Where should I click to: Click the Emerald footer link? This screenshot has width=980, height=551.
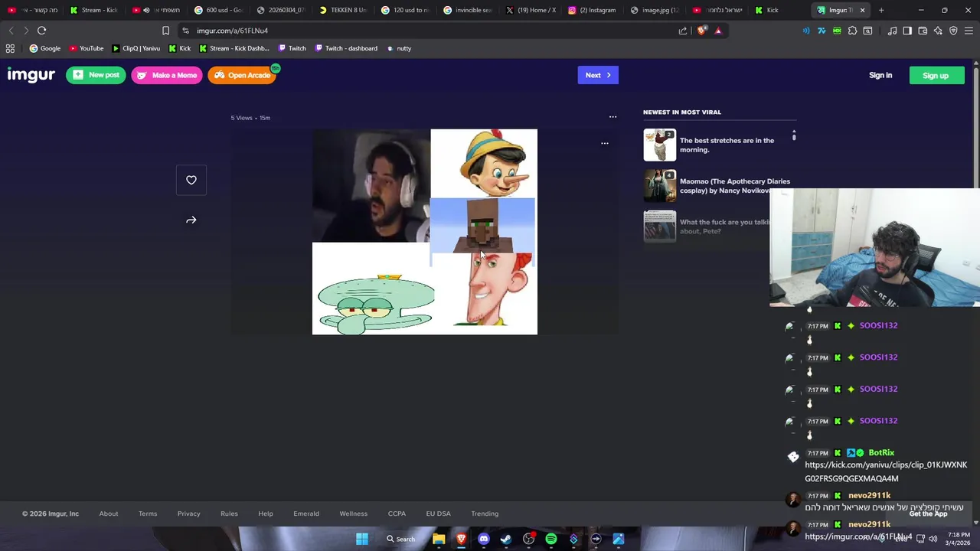click(306, 514)
